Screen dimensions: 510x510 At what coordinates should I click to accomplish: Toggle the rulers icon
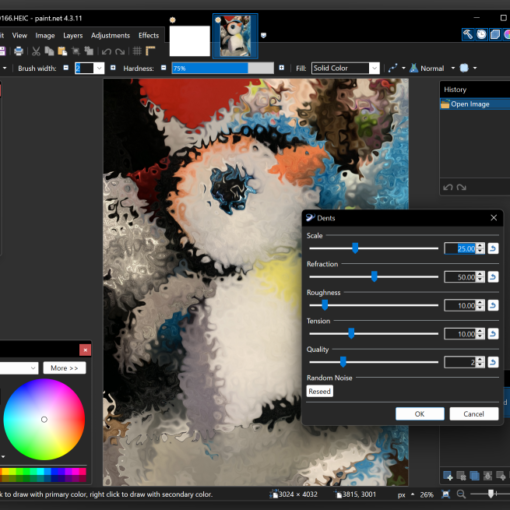pyautogui.click(x=151, y=51)
